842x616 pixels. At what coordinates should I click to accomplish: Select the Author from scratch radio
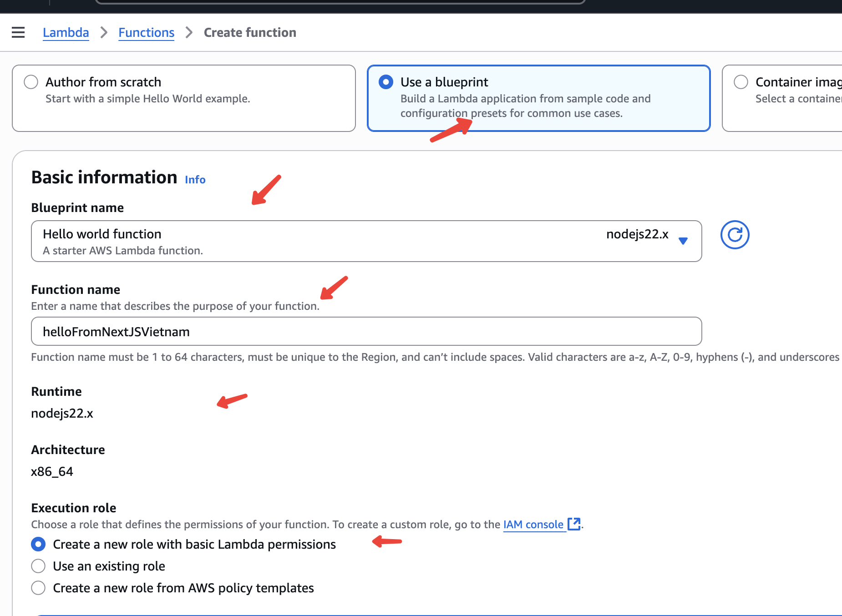(x=31, y=82)
